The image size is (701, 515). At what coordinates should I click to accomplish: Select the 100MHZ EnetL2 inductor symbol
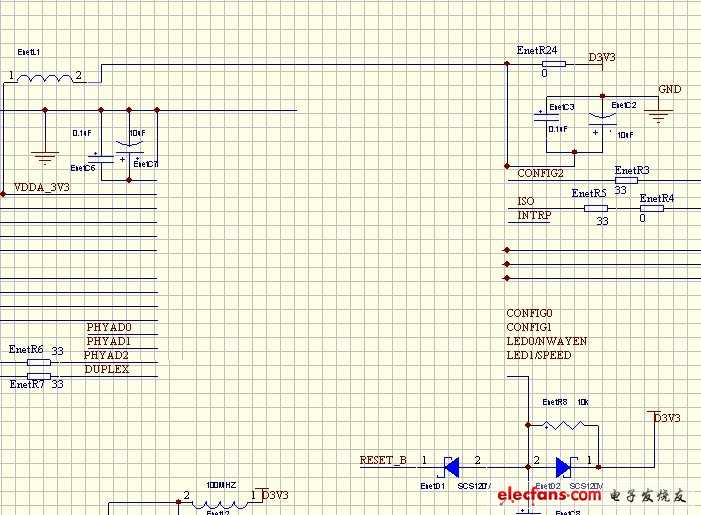click(220, 504)
